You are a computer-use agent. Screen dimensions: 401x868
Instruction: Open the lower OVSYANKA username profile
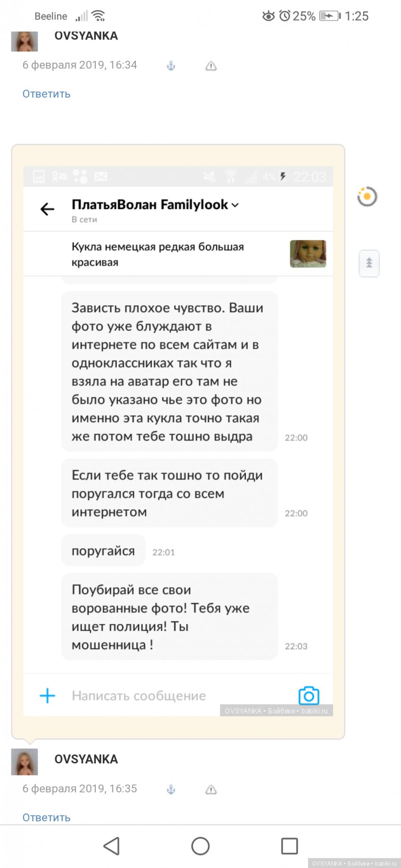(x=86, y=759)
